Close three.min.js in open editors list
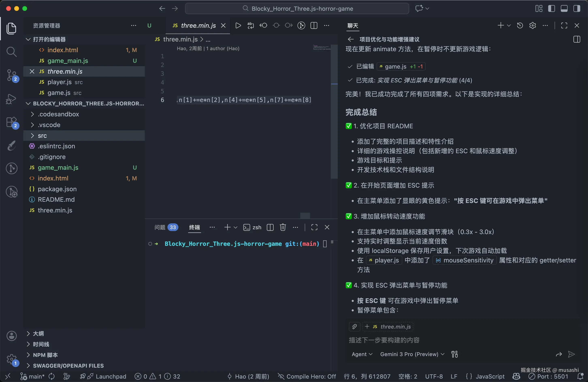Image resolution: width=588 pixels, height=382 pixels. [x=32, y=71]
